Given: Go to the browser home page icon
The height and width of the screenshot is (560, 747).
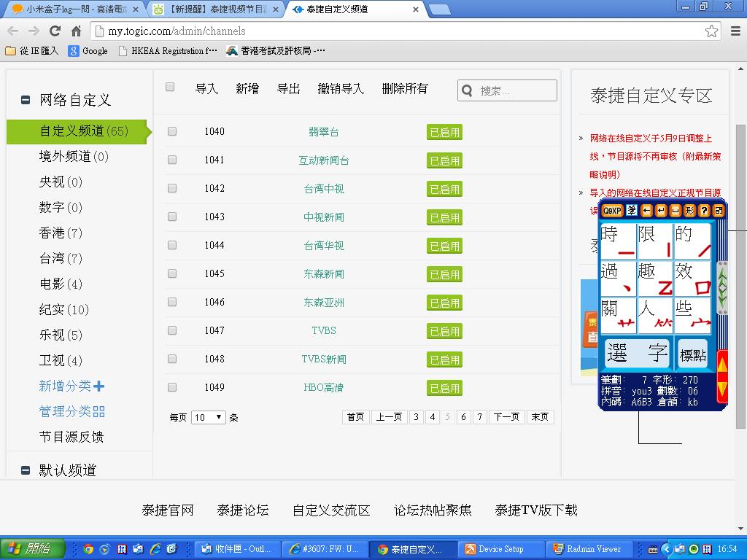Looking at the screenshot, I should pyautogui.click(x=76, y=31).
